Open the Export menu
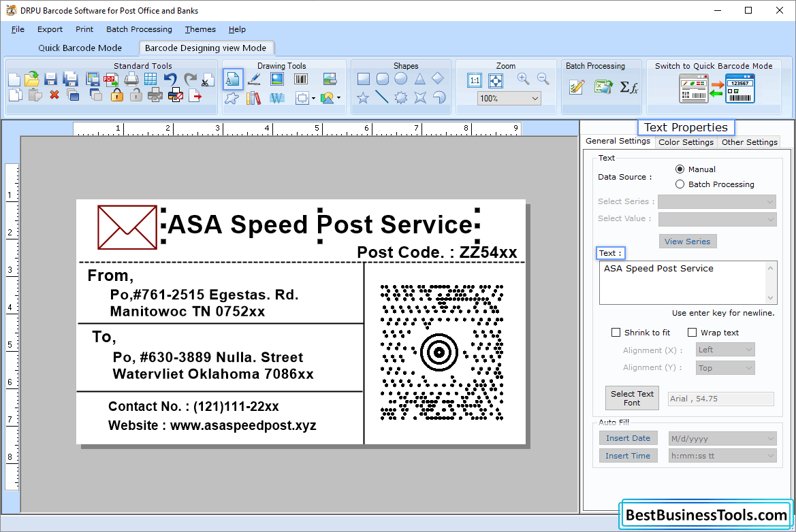796x532 pixels. tap(50, 29)
